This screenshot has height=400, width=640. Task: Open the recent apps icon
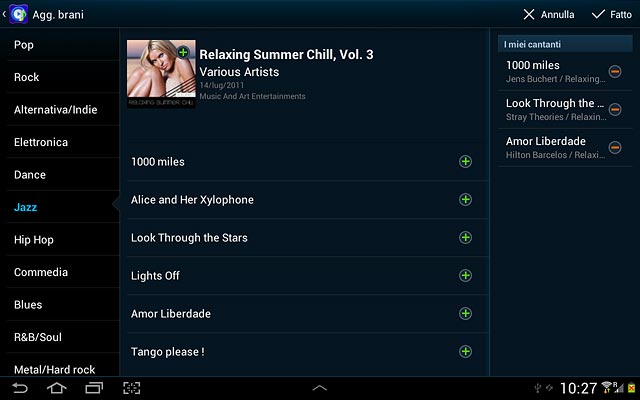(x=94, y=388)
